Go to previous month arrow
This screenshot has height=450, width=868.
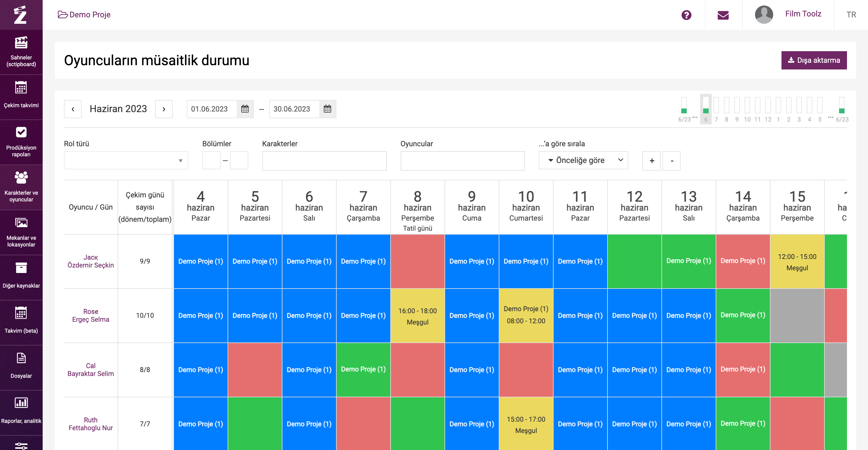click(x=73, y=109)
